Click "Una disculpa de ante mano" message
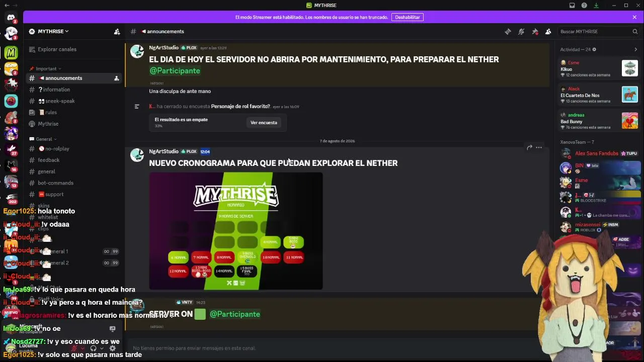644x362 pixels. (180, 92)
